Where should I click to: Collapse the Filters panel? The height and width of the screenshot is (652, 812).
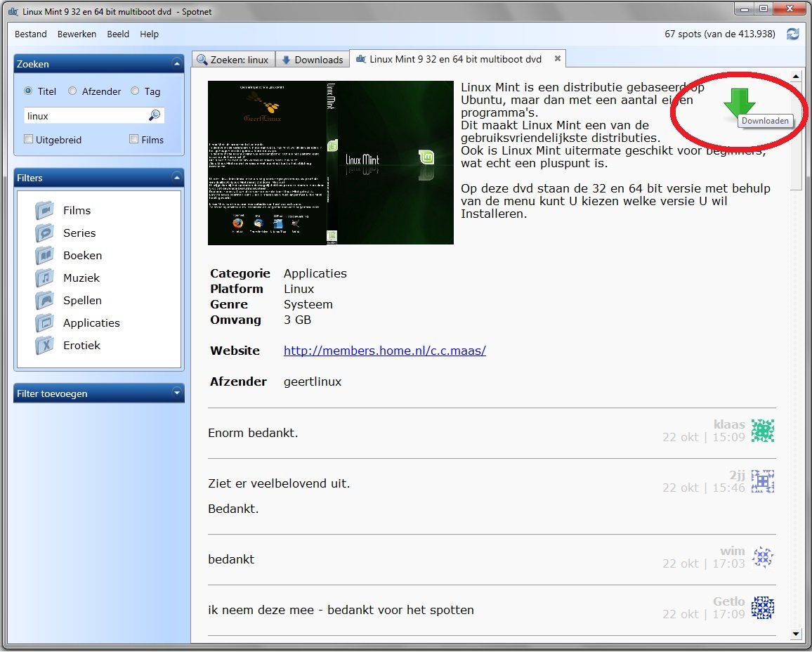click(x=178, y=178)
